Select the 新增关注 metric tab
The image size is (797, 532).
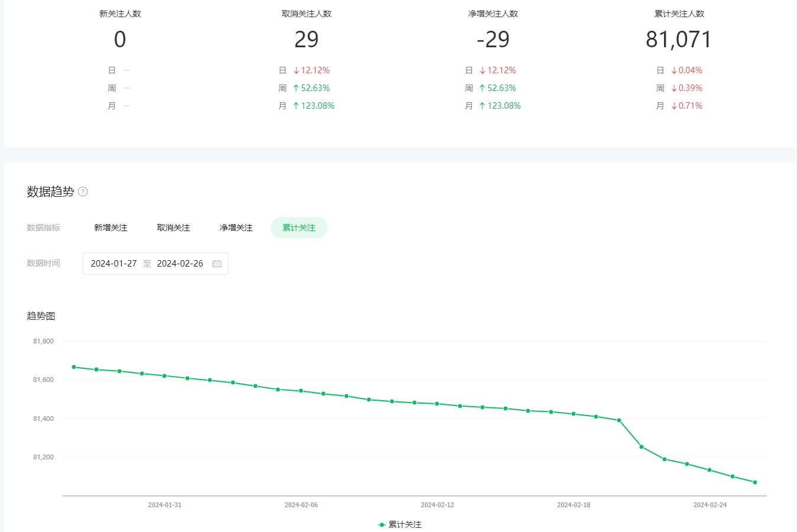point(111,228)
